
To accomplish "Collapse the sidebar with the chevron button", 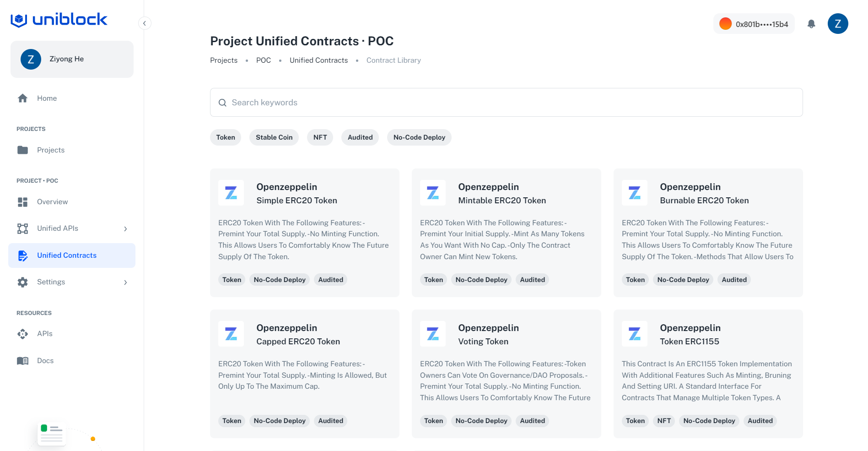I will tap(145, 23).
